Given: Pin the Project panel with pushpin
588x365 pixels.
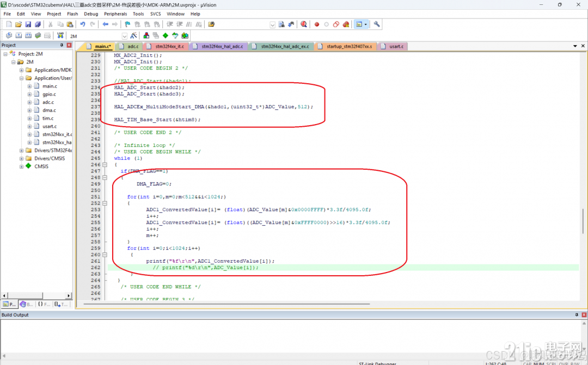Looking at the screenshot, I should coord(62,45).
